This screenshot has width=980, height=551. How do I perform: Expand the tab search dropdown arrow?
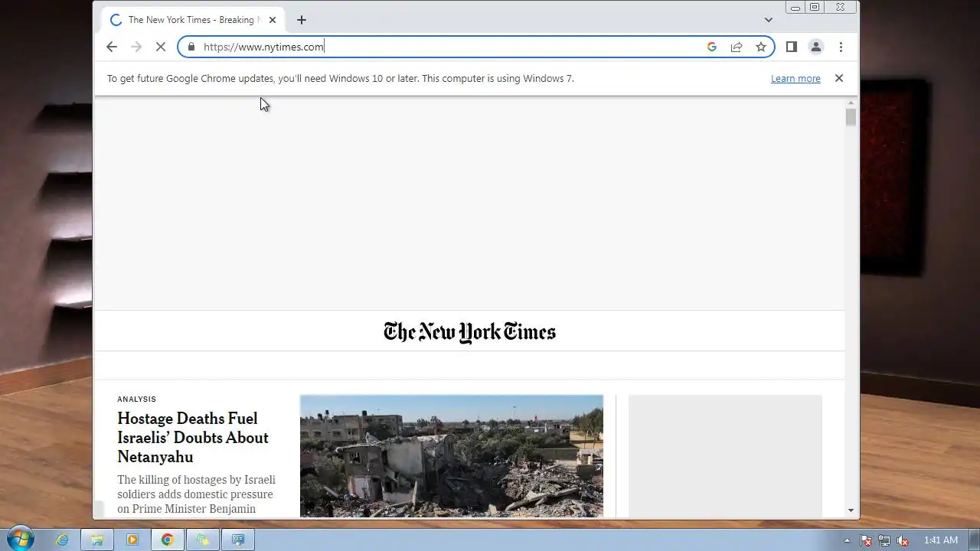pos(769,20)
